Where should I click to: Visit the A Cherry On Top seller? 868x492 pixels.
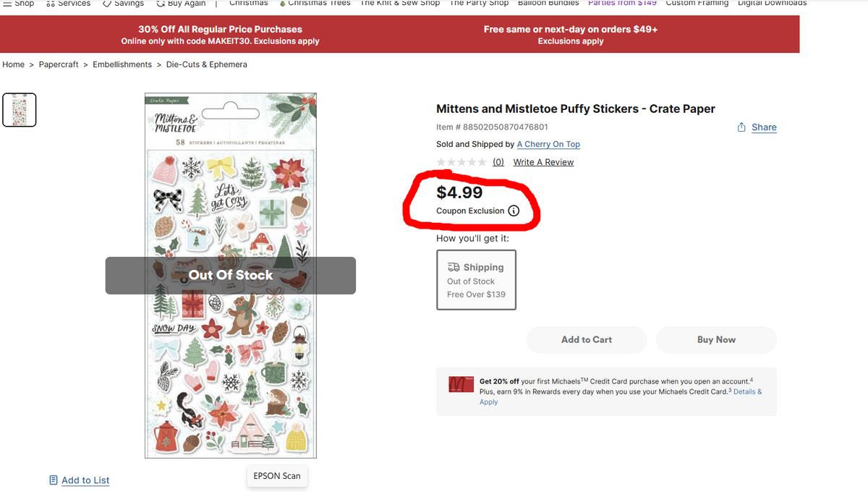[x=548, y=144]
